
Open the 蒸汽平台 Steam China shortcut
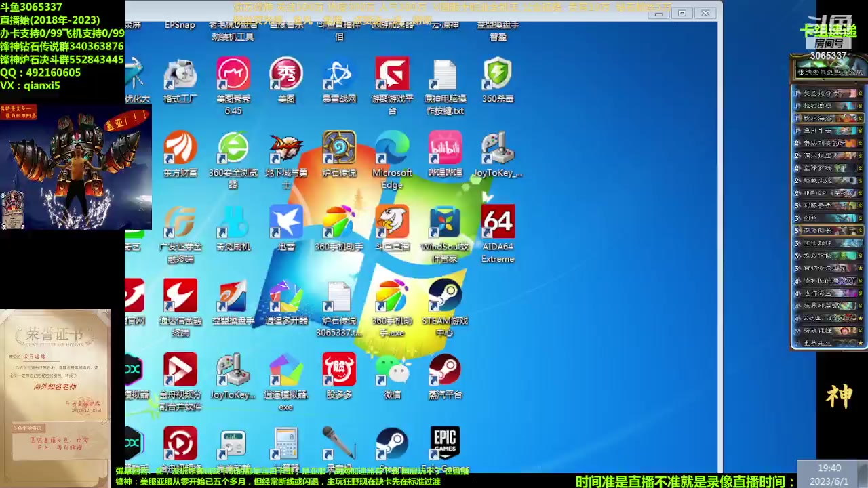click(x=445, y=377)
